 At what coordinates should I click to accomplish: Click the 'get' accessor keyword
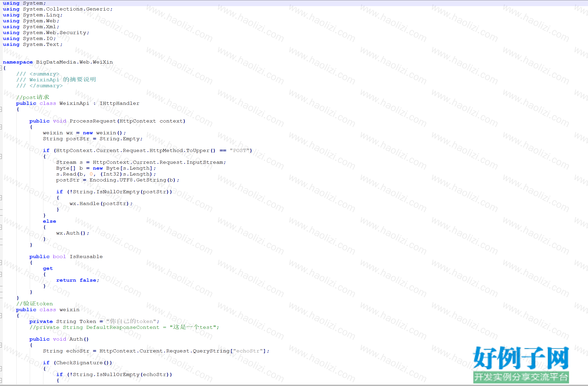point(48,268)
